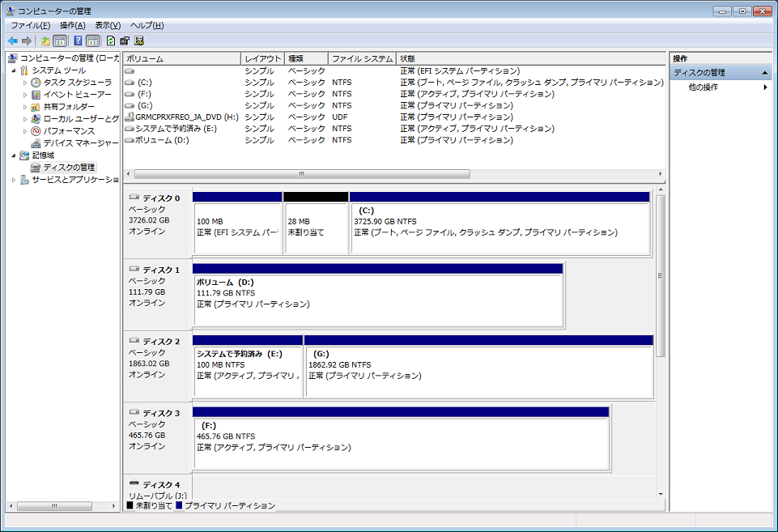This screenshot has width=778, height=532.
Task: Select the イベント ビューアー icon in tree
Action: [x=36, y=94]
